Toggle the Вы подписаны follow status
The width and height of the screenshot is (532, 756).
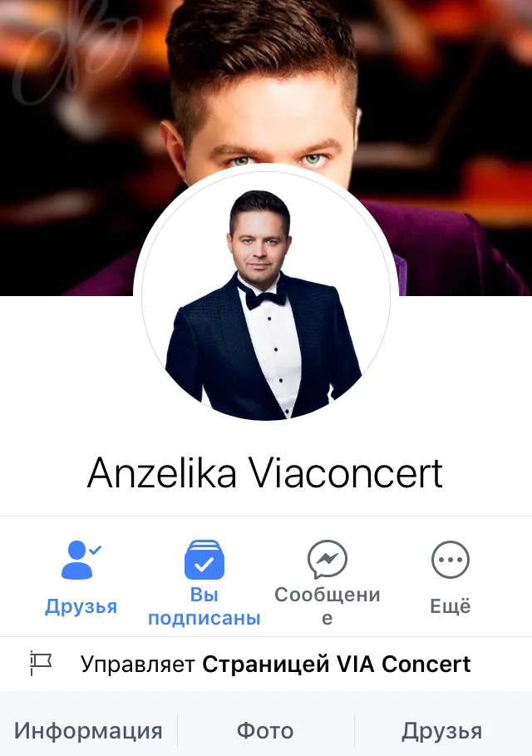[x=204, y=606]
